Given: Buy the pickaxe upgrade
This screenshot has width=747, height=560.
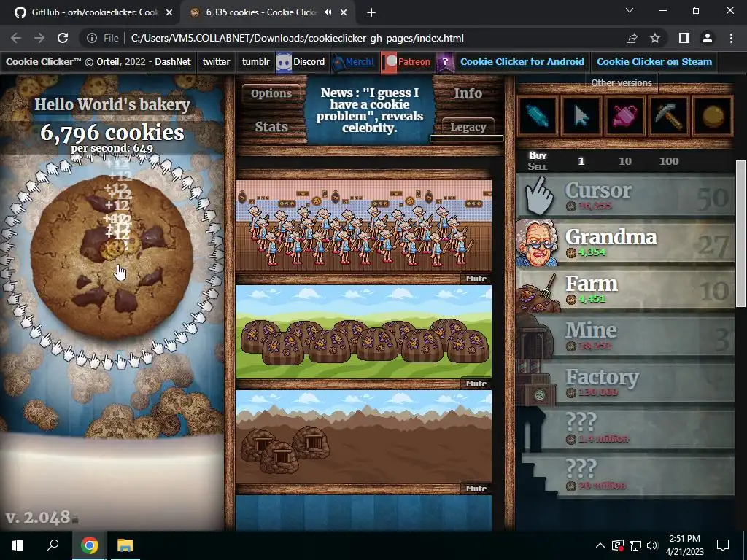Looking at the screenshot, I should (669, 116).
